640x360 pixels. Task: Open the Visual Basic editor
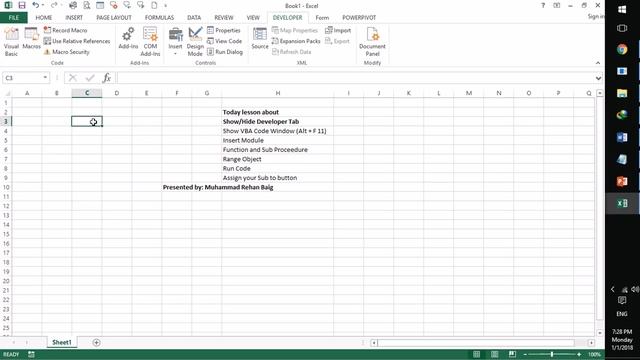(x=11, y=41)
